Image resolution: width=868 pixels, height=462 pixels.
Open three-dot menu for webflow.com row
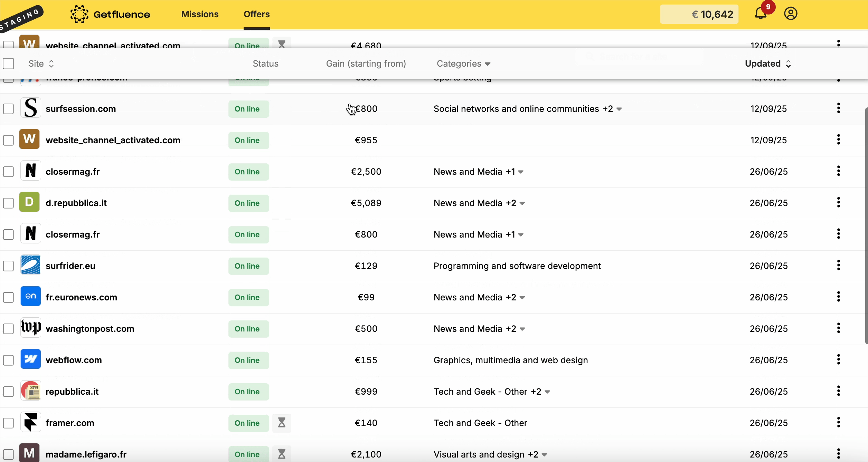[x=838, y=360]
